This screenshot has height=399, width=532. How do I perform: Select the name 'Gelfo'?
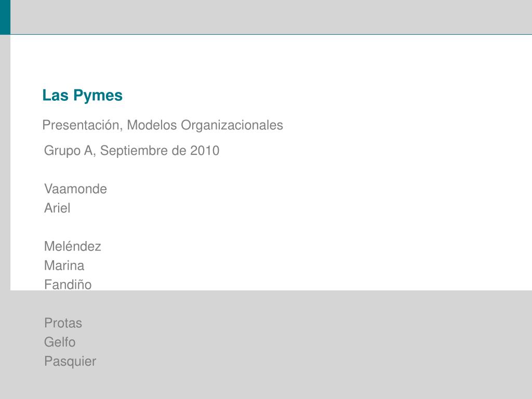[60, 342]
